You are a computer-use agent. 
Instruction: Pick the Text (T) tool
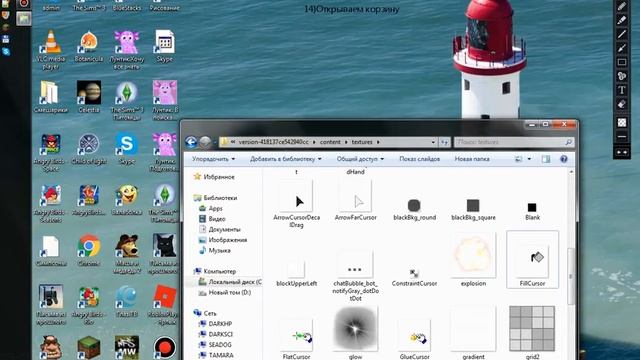pos(622,90)
